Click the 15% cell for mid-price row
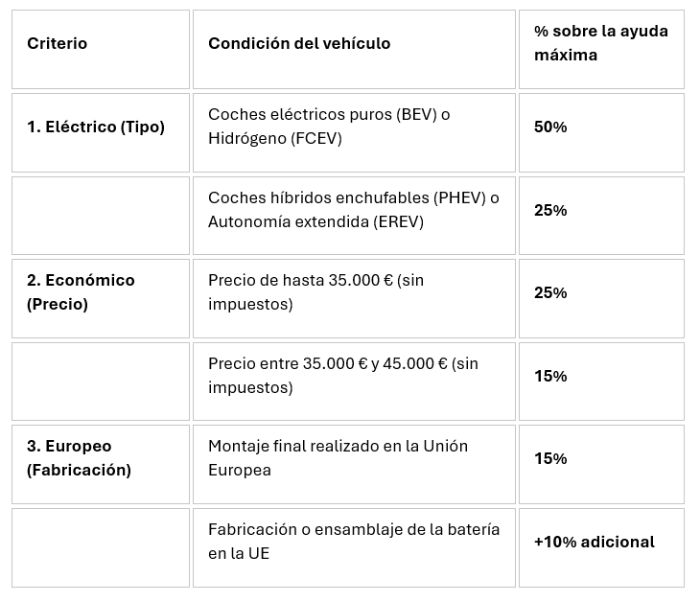The width and height of the screenshot is (700, 602). [x=601, y=382]
